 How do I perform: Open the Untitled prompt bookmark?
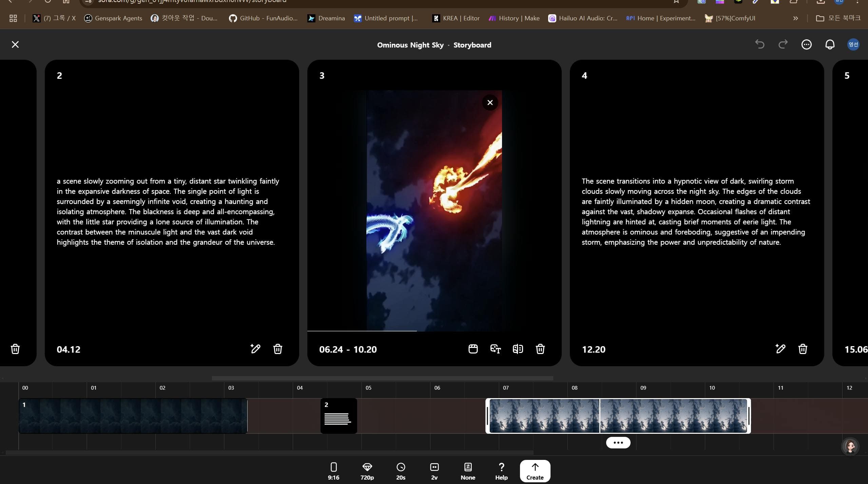386,18
